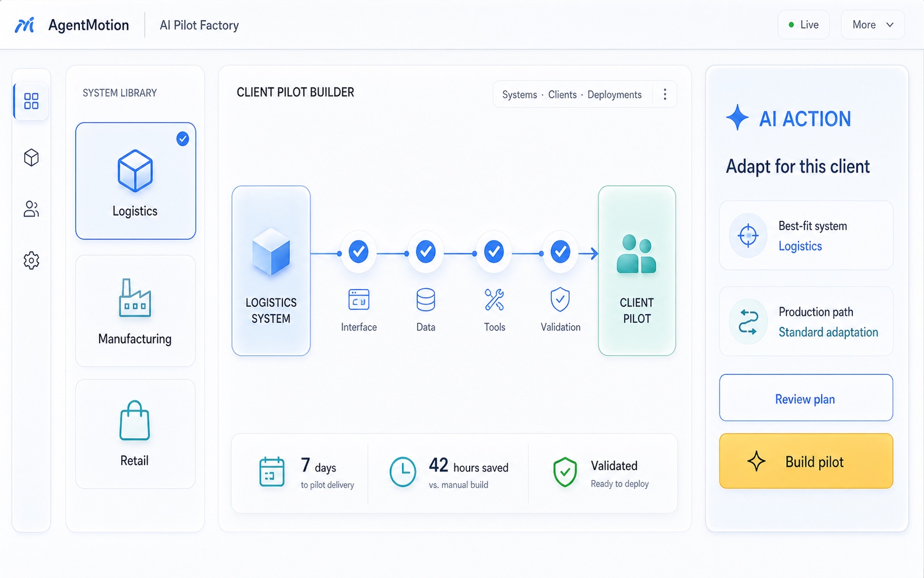Click the Client Pilot people icon

[637, 254]
